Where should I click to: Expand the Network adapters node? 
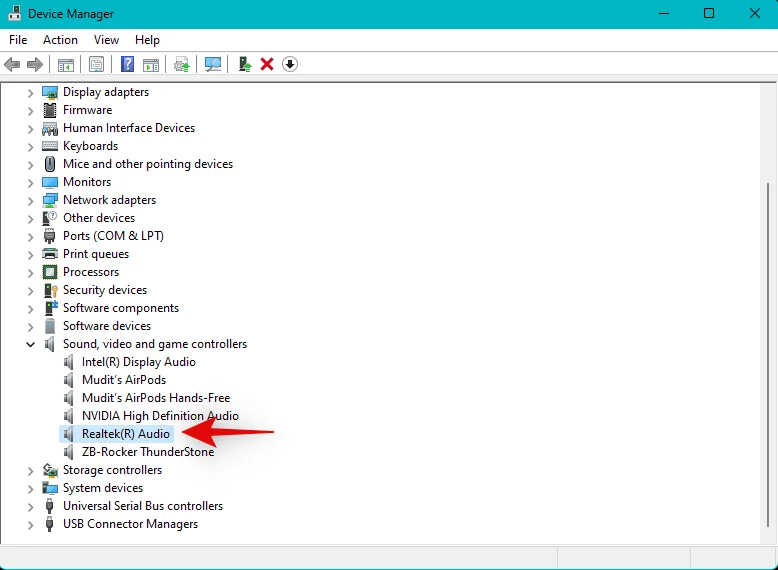coord(31,200)
